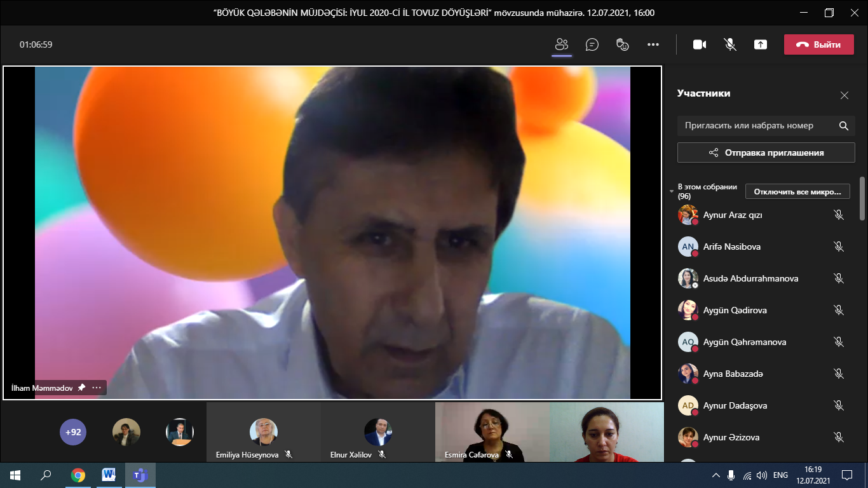The width and height of the screenshot is (868, 488).
Task: Click the raise hand reactions icon
Action: point(623,44)
